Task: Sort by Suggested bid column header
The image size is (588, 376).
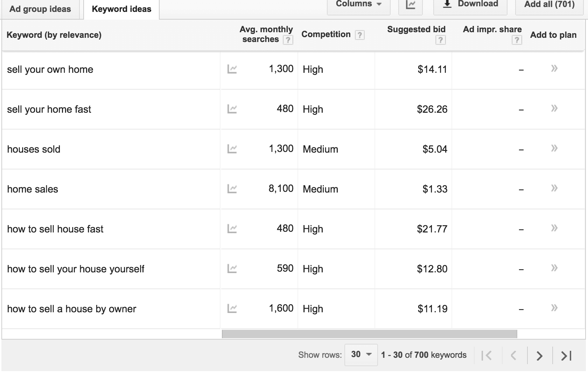Action: pyautogui.click(x=416, y=29)
